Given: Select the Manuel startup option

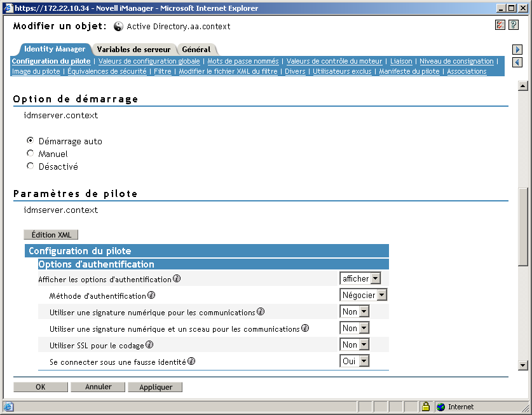Looking at the screenshot, I should (x=30, y=154).
